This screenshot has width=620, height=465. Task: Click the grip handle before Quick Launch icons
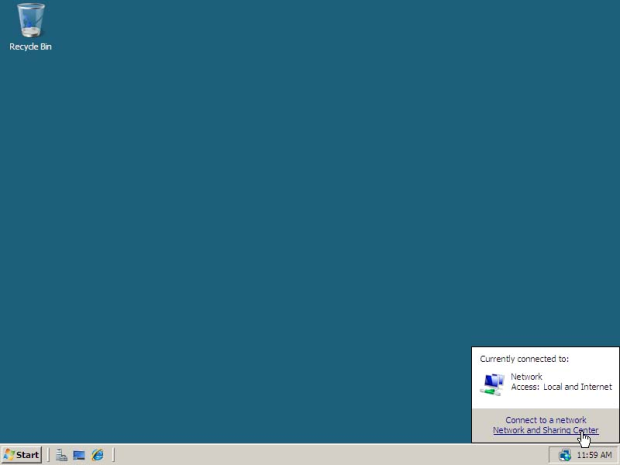point(48,454)
